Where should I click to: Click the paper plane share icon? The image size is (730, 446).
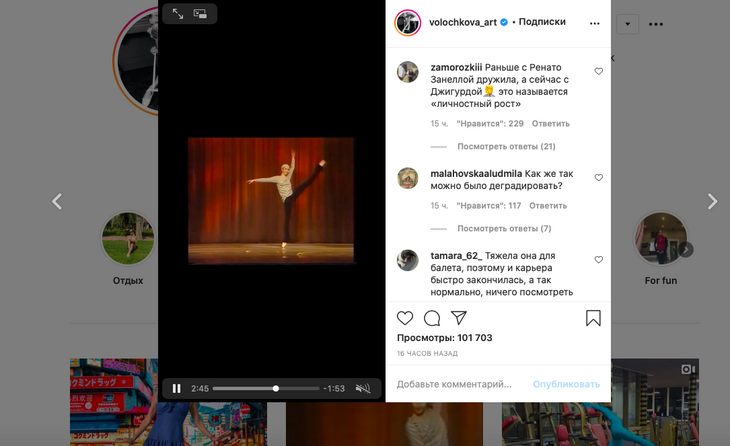459,318
